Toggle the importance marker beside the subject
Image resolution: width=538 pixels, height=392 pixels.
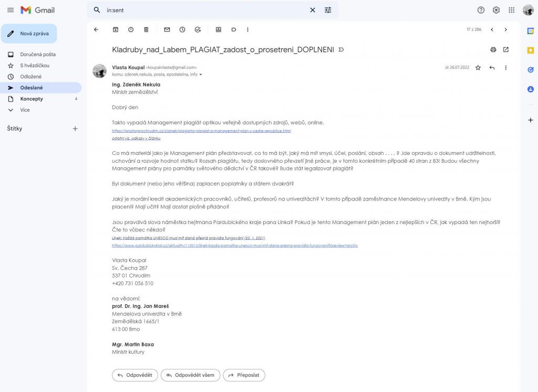(342, 50)
